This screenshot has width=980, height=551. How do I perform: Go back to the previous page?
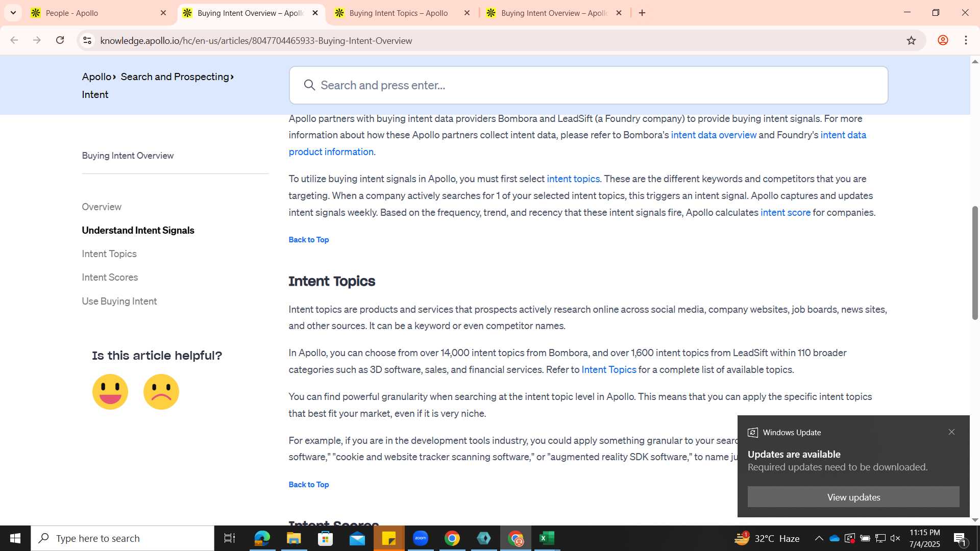pos(14,40)
